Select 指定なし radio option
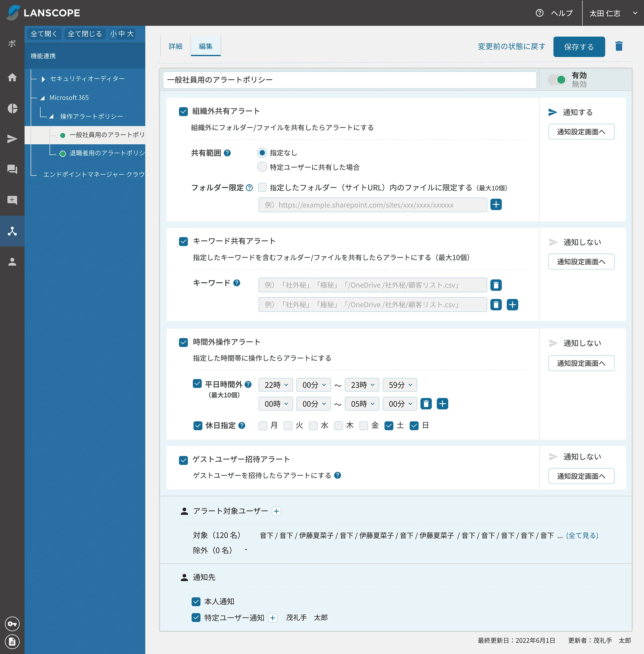 pos(262,153)
